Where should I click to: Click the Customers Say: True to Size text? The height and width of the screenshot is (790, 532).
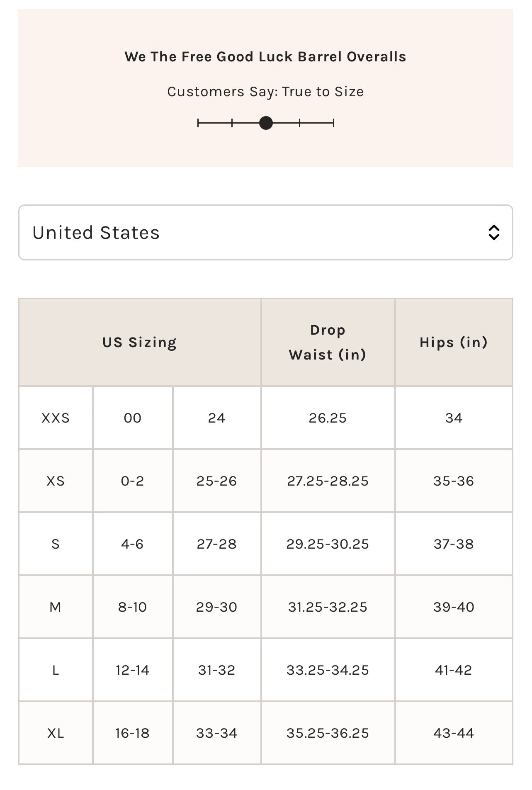tap(265, 92)
